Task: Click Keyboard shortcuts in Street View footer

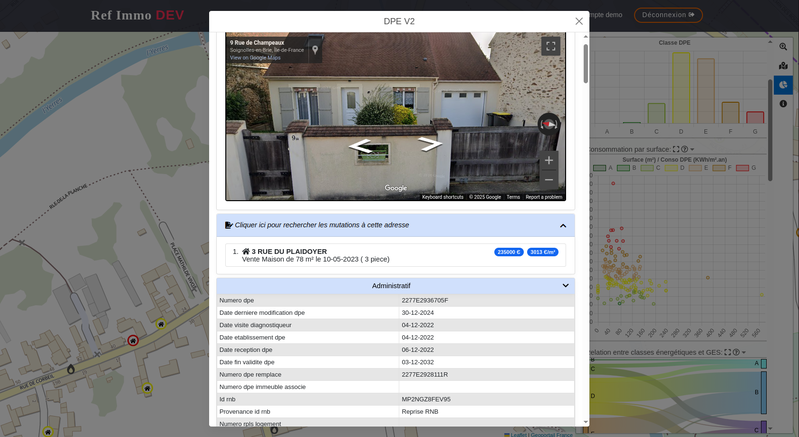Action: (445, 197)
